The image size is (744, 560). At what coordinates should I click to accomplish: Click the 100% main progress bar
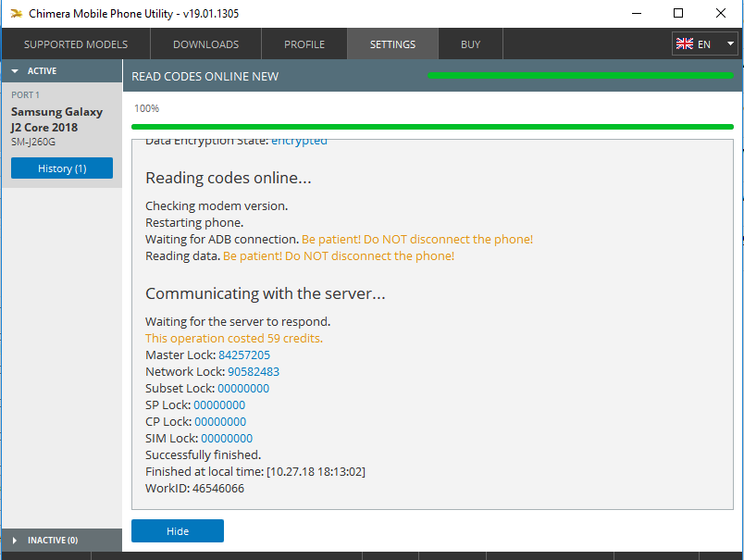pos(432,127)
